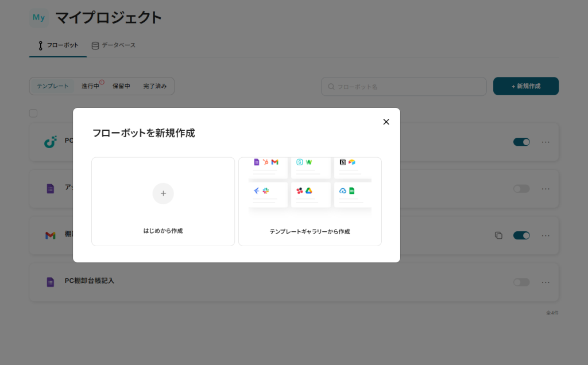Click the plus icon in はじめから作成
This screenshot has width=588, height=365.
click(x=163, y=193)
